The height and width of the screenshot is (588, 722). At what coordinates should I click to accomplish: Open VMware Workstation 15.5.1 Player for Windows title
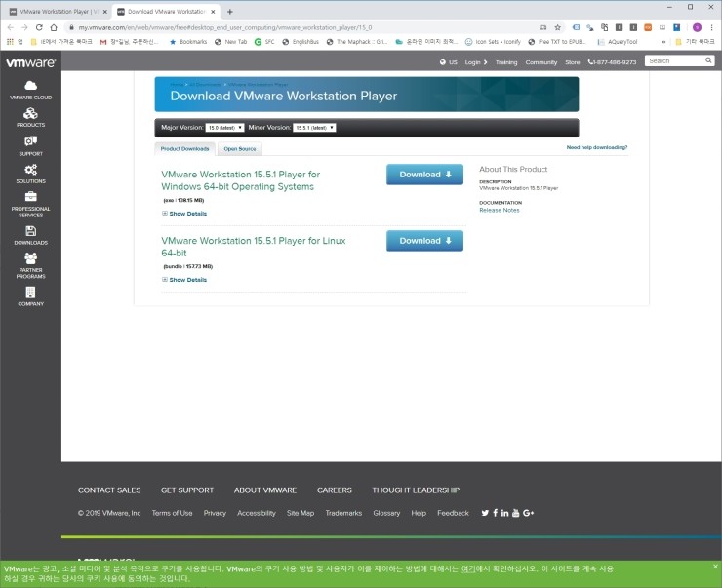pyautogui.click(x=240, y=180)
